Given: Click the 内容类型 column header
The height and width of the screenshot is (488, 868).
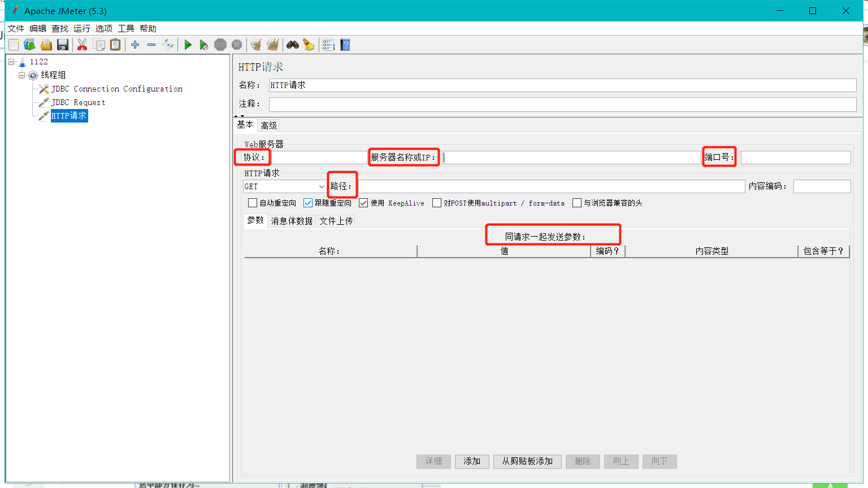Looking at the screenshot, I should click(711, 251).
